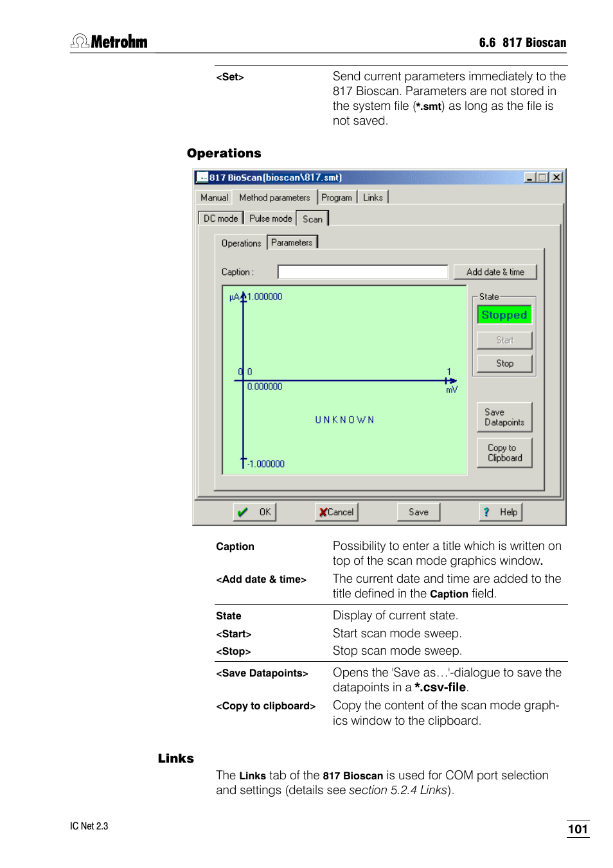Screen dimensions: 613x868
Task: Close the 817 BioScan window
Action: pos(556,177)
